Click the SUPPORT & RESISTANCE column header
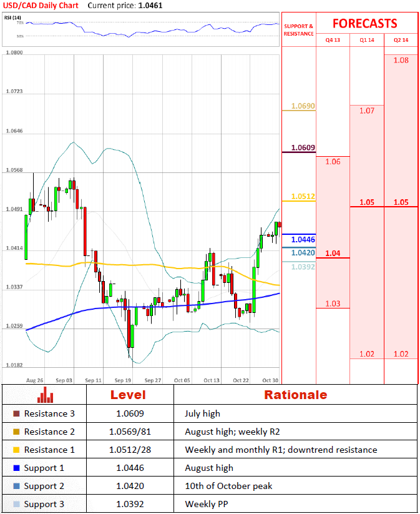This screenshot has height=514, width=420. click(x=299, y=30)
